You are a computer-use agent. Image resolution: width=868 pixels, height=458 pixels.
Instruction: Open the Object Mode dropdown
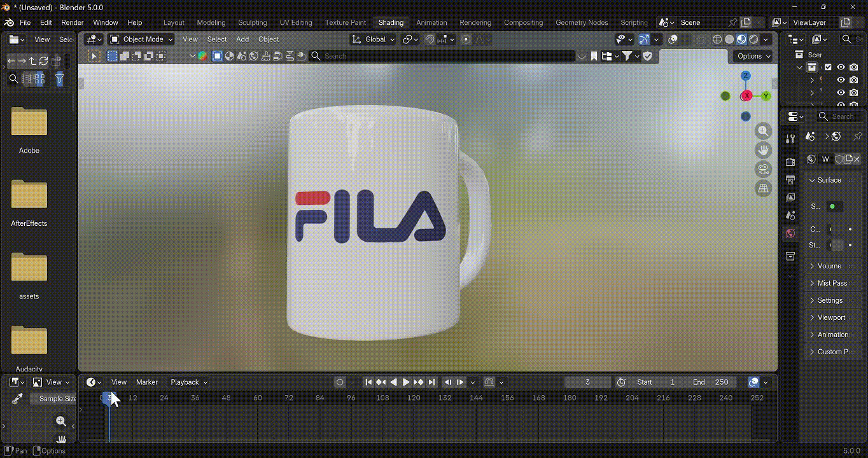pyautogui.click(x=141, y=39)
